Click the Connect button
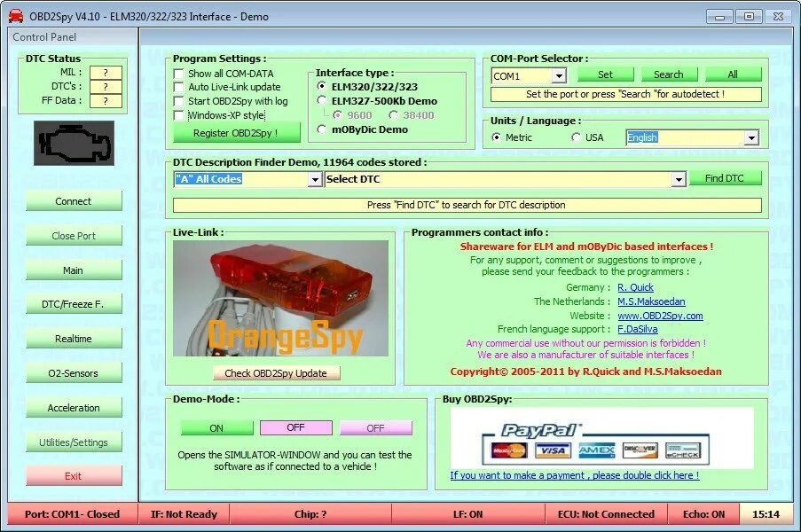This screenshot has width=801, height=532. point(75,201)
